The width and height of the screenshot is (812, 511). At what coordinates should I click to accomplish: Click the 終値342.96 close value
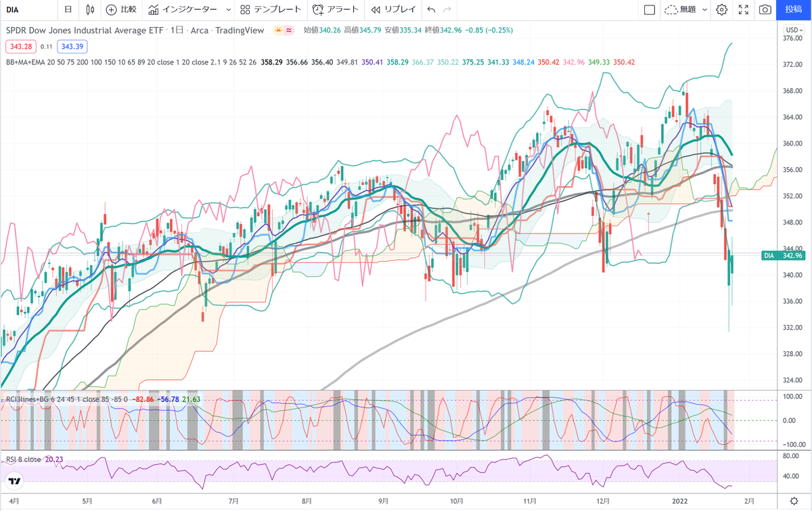pos(443,30)
